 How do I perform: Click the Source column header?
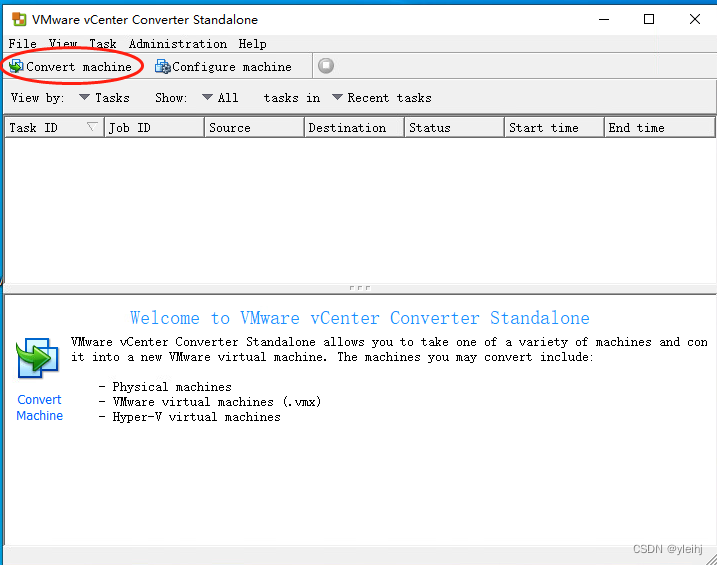pos(255,128)
